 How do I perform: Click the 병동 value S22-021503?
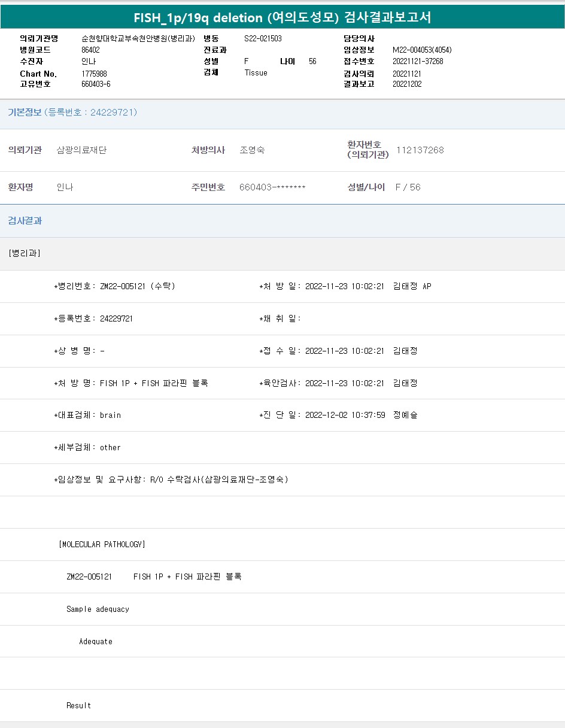(x=263, y=38)
